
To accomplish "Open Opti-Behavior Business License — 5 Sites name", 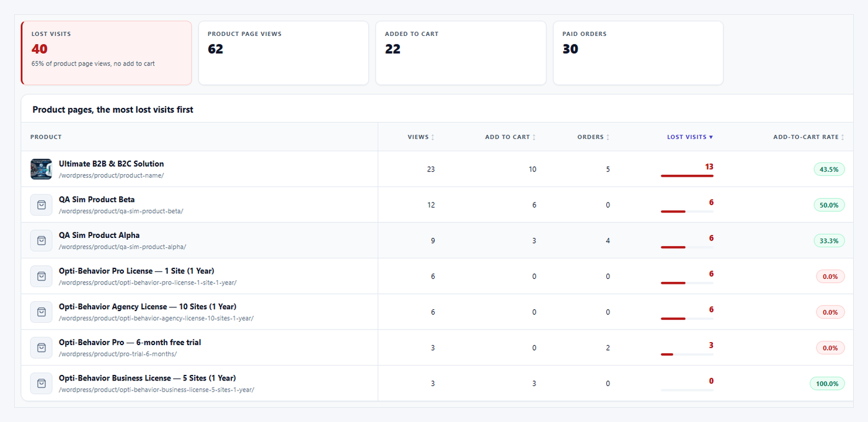I will click(148, 378).
